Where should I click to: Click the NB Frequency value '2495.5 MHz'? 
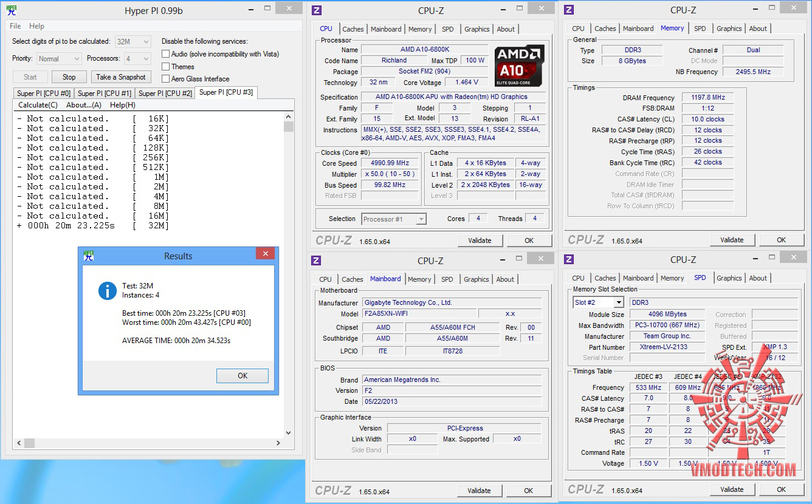(753, 72)
